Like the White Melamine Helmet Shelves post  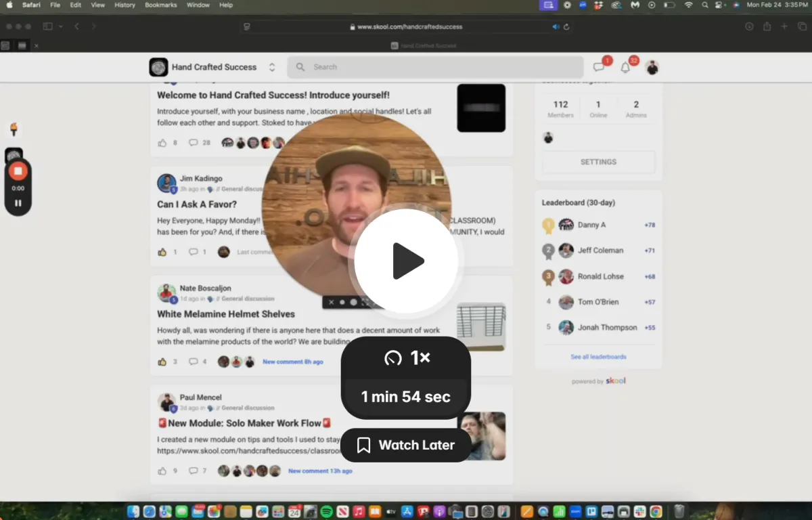pos(162,362)
